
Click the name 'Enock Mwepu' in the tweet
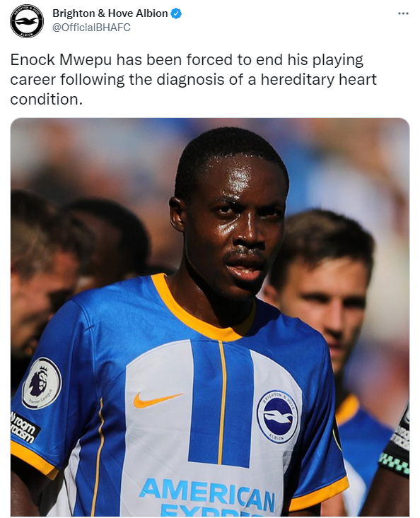61,60
